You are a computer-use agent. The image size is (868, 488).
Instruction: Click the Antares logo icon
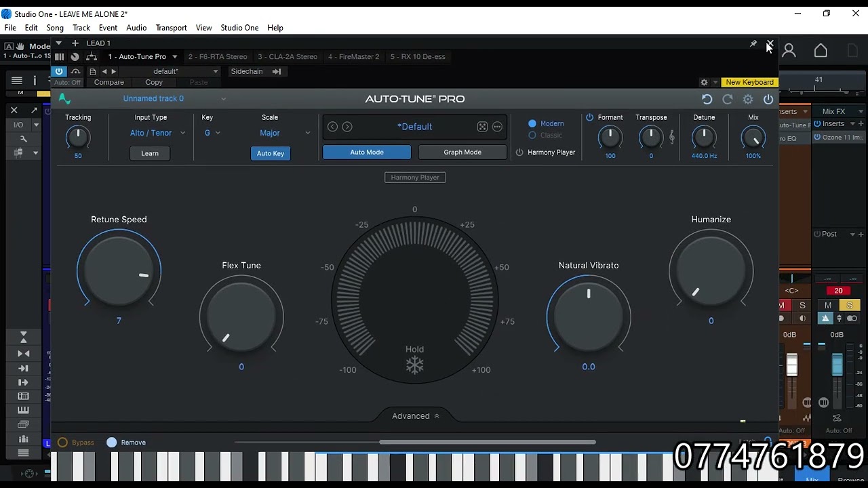pos(64,99)
